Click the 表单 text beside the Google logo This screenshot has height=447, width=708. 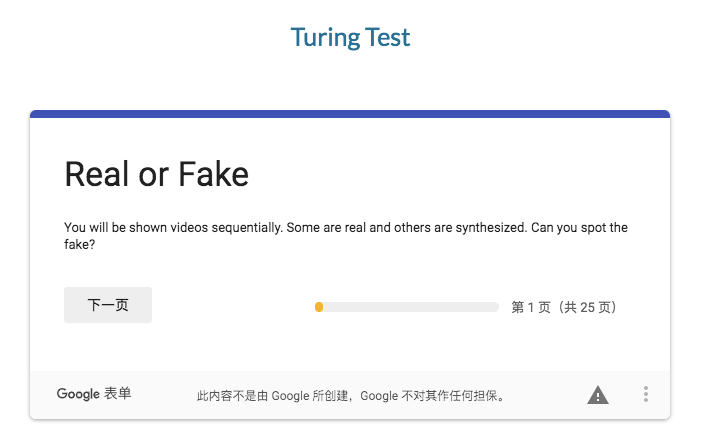click(117, 394)
